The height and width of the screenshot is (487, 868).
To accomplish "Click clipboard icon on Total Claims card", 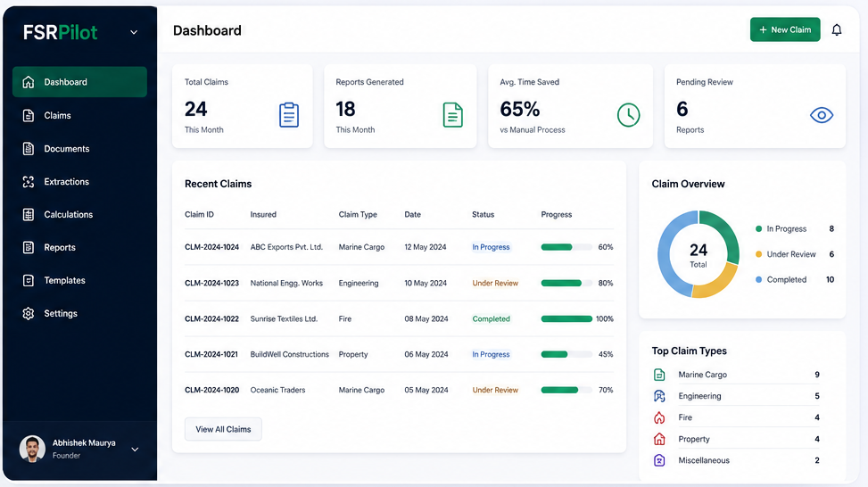I will pos(289,114).
